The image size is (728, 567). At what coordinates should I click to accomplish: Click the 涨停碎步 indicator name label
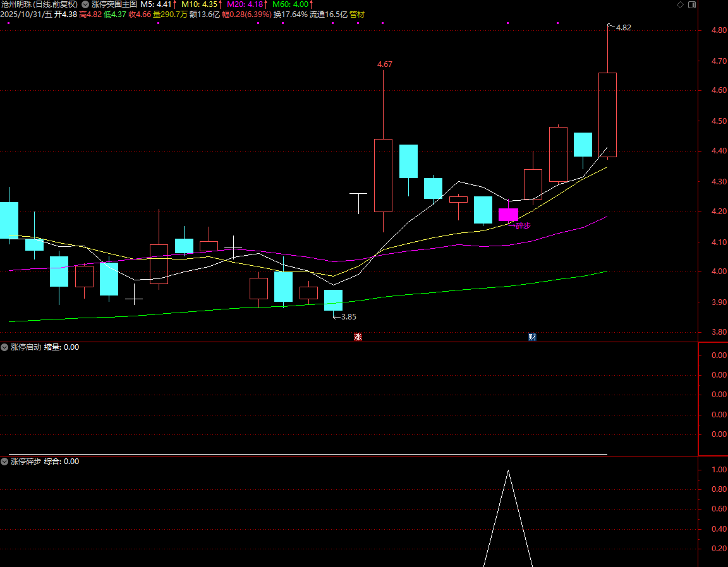[26, 462]
